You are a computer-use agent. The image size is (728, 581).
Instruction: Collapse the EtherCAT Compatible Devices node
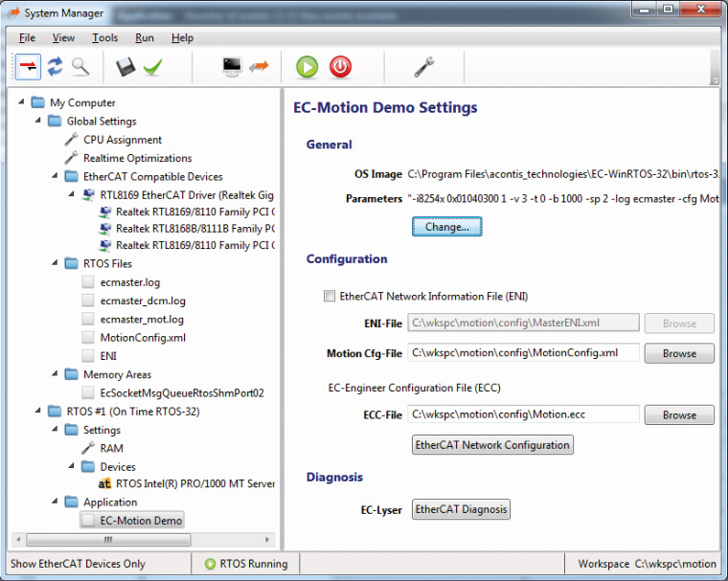(55, 176)
